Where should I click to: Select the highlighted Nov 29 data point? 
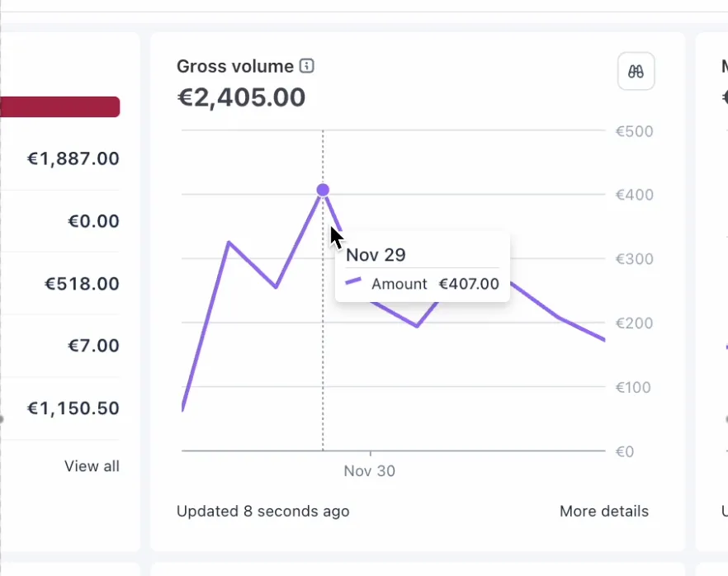pyautogui.click(x=323, y=190)
